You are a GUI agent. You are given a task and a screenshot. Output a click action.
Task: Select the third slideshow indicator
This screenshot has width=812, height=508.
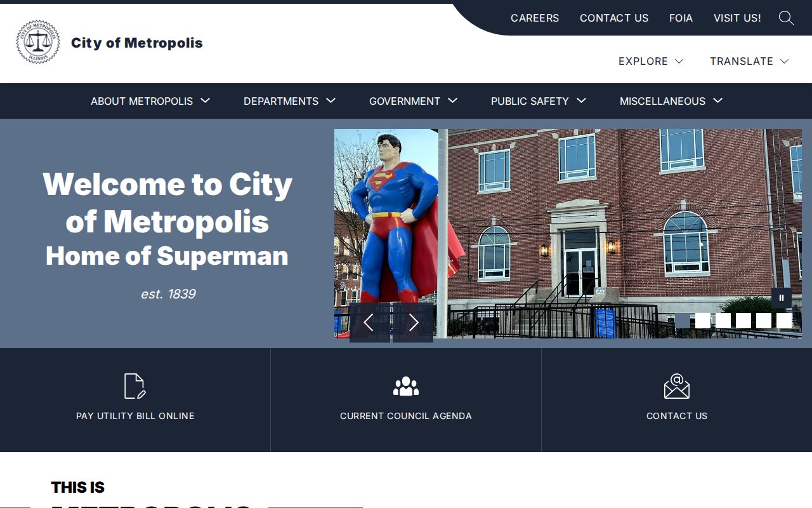coord(723,321)
